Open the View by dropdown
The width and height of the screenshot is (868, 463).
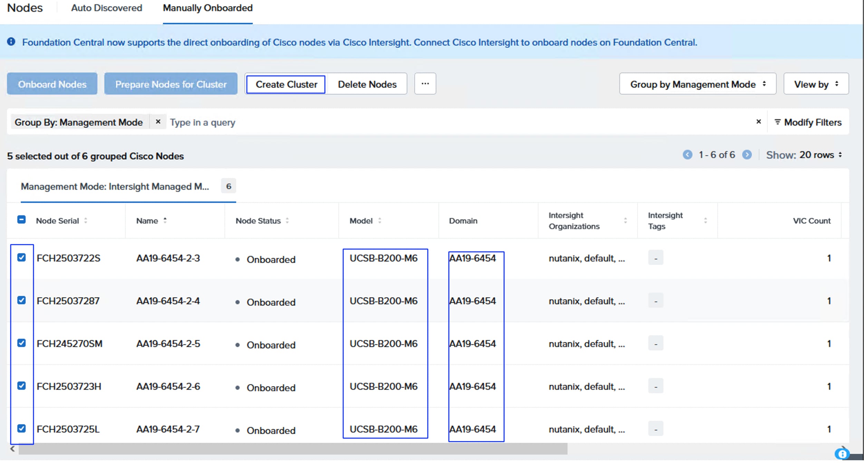coord(816,84)
